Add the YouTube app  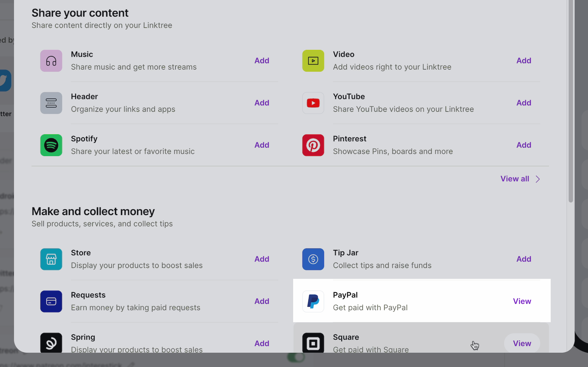point(523,103)
